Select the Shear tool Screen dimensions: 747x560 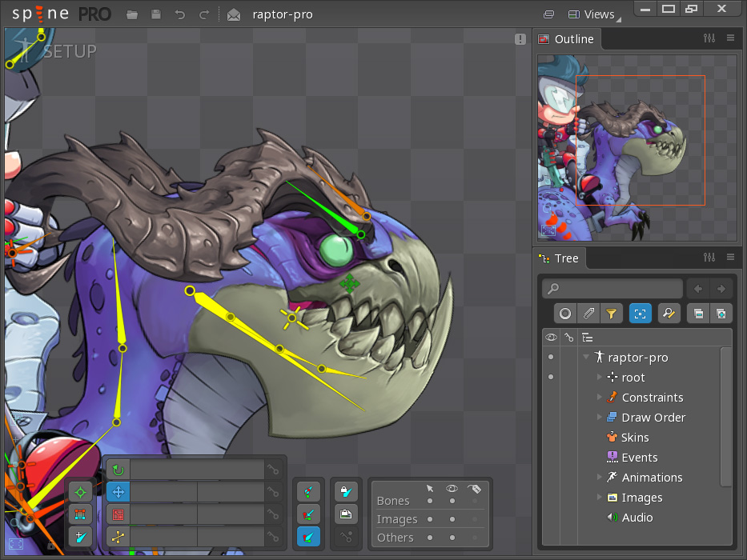coord(118,537)
